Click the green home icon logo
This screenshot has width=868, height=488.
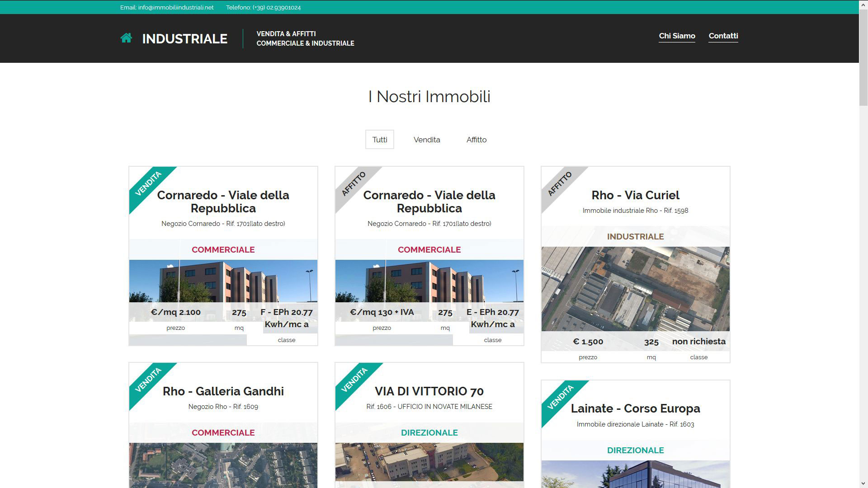tap(126, 38)
